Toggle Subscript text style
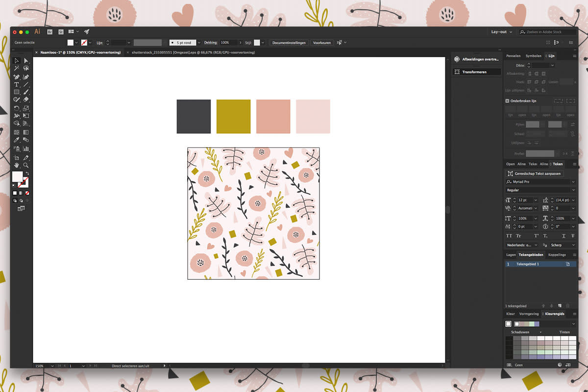 [545, 236]
